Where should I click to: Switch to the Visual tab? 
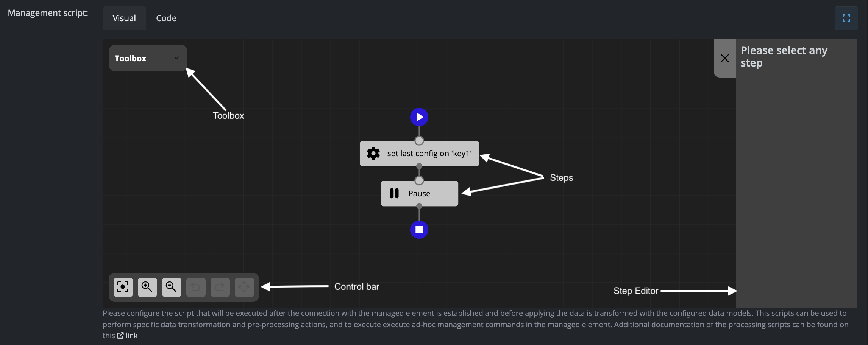[x=124, y=18]
